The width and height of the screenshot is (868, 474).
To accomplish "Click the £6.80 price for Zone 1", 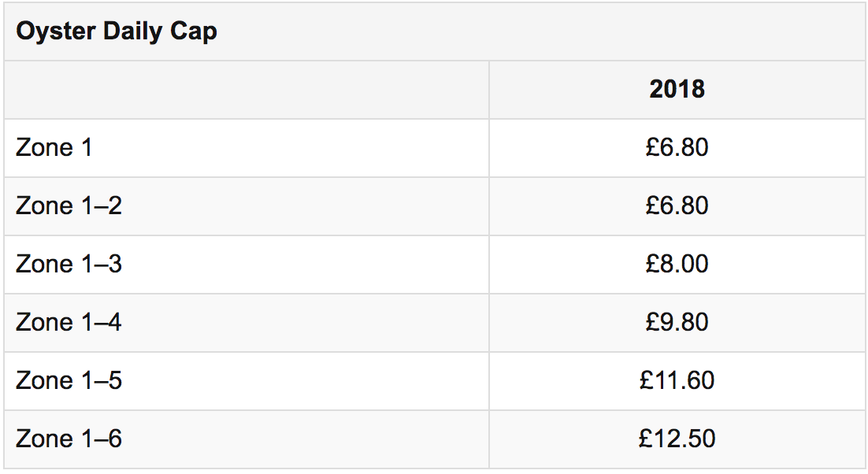I will click(x=677, y=148).
